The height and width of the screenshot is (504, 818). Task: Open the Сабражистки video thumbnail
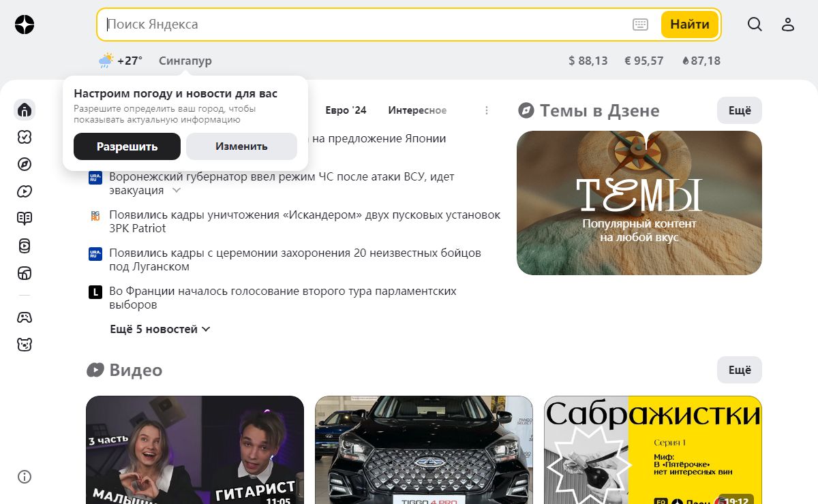click(653, 450)
